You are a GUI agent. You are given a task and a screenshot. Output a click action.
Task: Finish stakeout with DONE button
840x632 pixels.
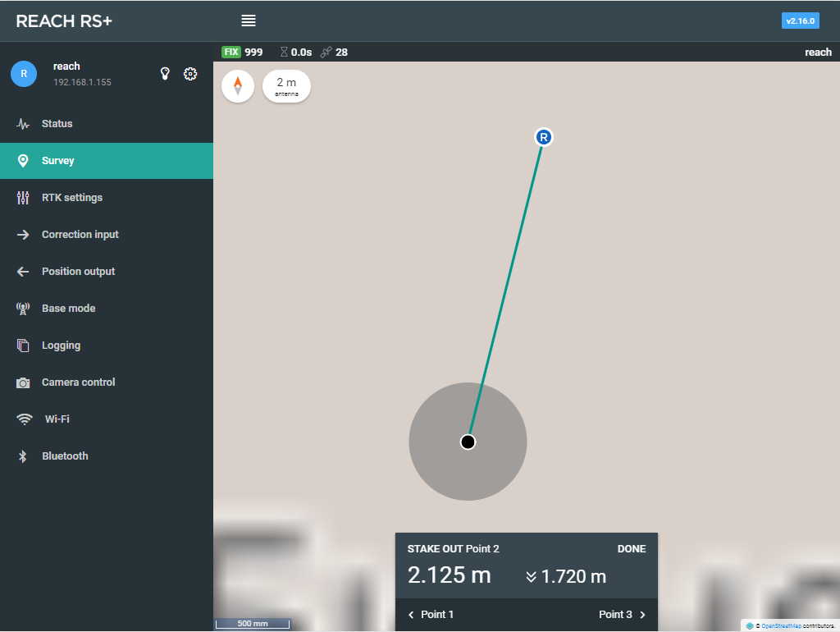pyautogui.click(x=632, y=549)
